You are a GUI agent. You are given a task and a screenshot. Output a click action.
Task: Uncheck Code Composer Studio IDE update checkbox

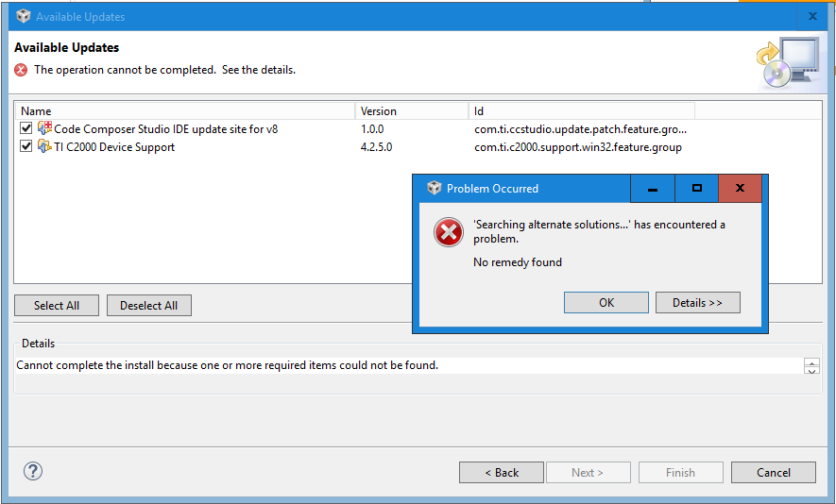tap(26, 128)
